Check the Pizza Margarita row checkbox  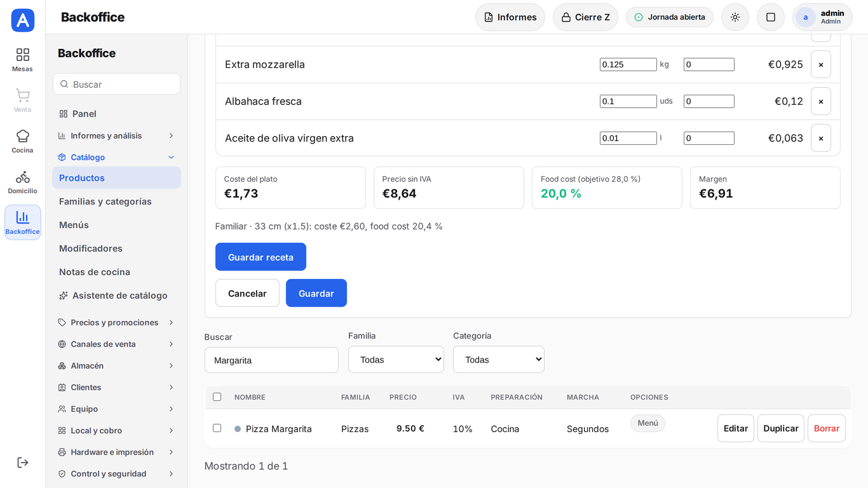(x=217, y=428)
